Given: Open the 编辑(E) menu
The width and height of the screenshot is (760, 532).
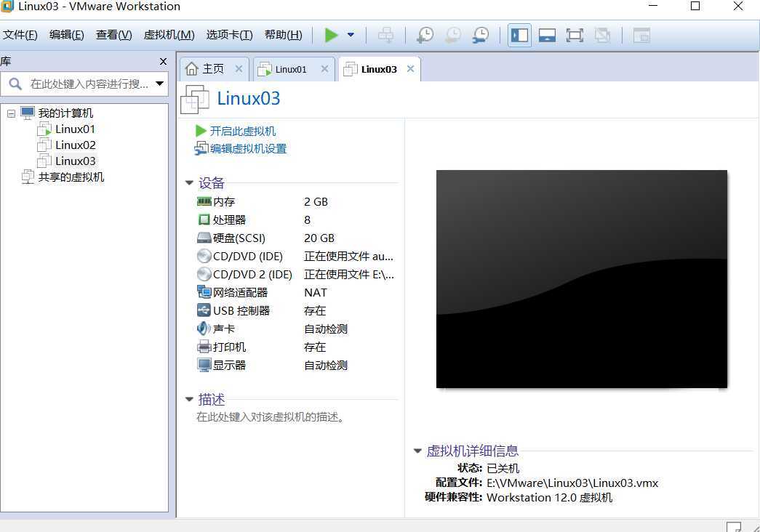Looking at the screenshot, I should coord(66,35).
